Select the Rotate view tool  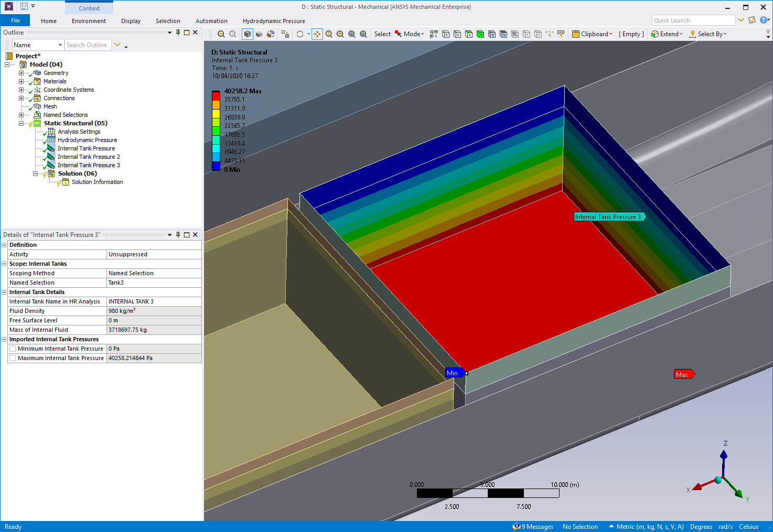[x=300, y=34]
